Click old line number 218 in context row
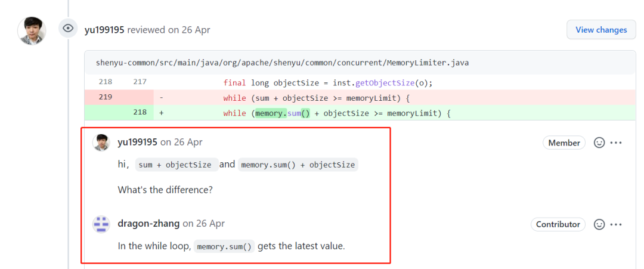Image resolution: width=644 pixels, height=269 pixels. (105, 82)
